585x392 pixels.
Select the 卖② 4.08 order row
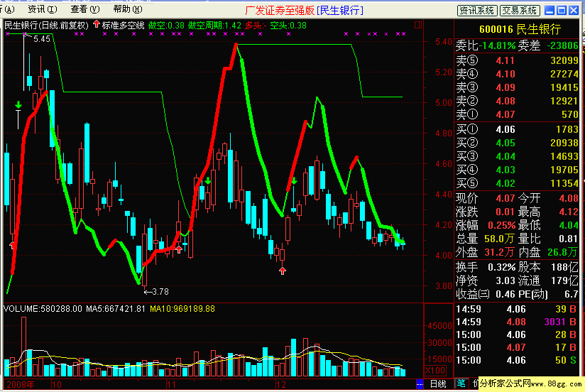coord(517,101)
